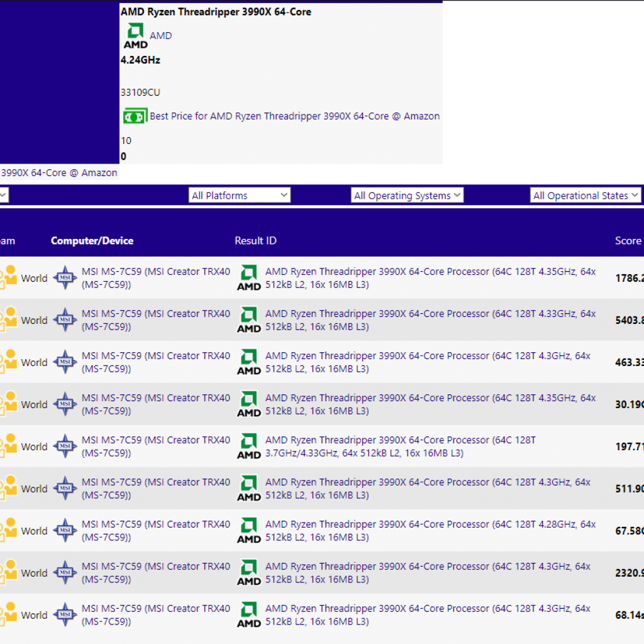Open the '3990X 64-Core @ Amazon' link below the panel
Viewport: 644px width, 644px height.
(58, 173)
